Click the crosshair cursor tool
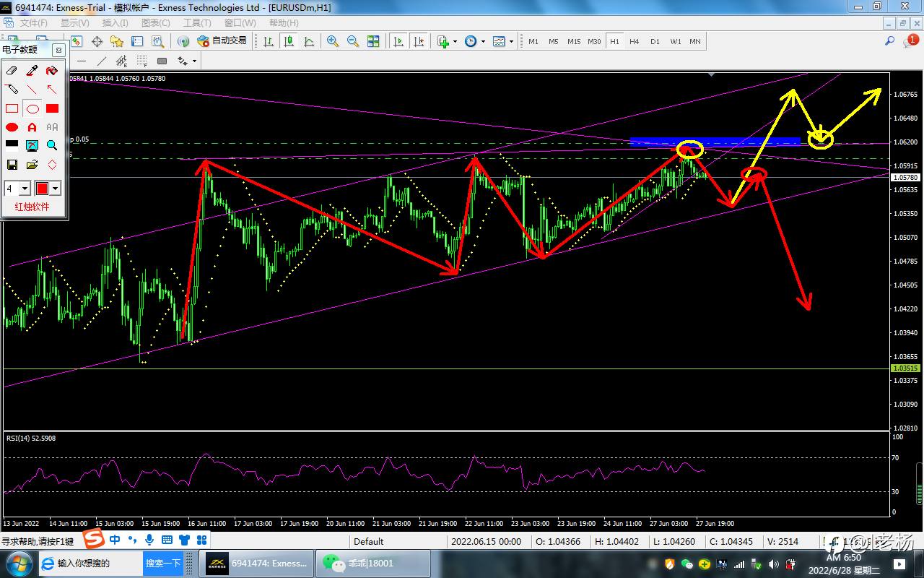924x578 pixels. tap(97, 41)
